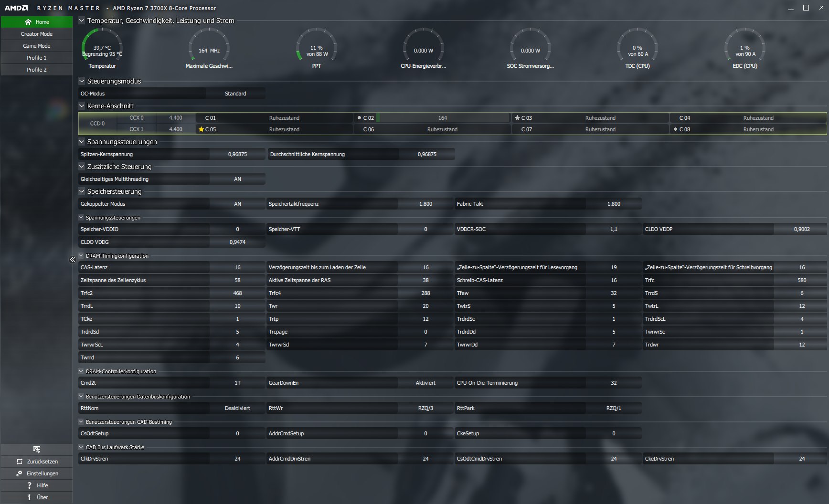Click the grey star on core C 03
This screenshot has height=504, width=829.
(x=517, y=118)
